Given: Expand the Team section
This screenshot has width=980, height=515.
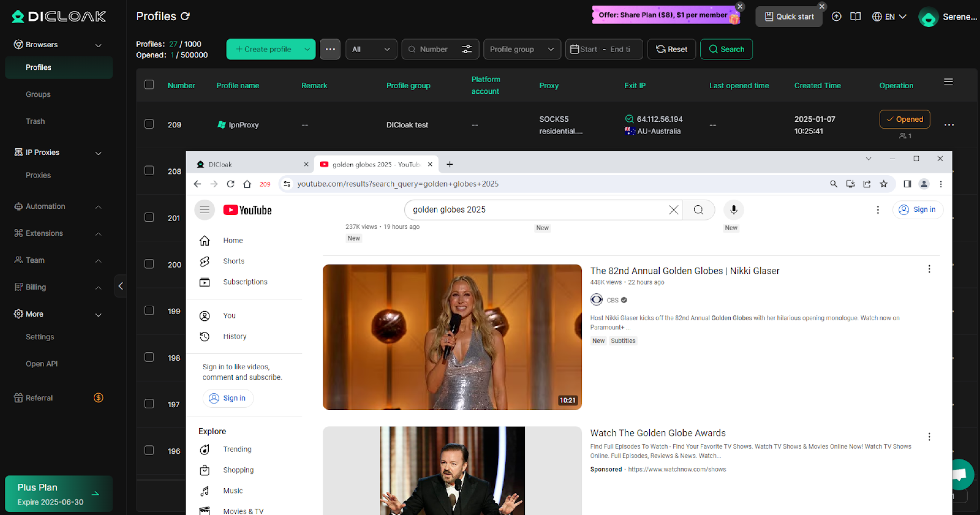Looking at the screenshot, I should pyautogui.click(x=98, y=260).
